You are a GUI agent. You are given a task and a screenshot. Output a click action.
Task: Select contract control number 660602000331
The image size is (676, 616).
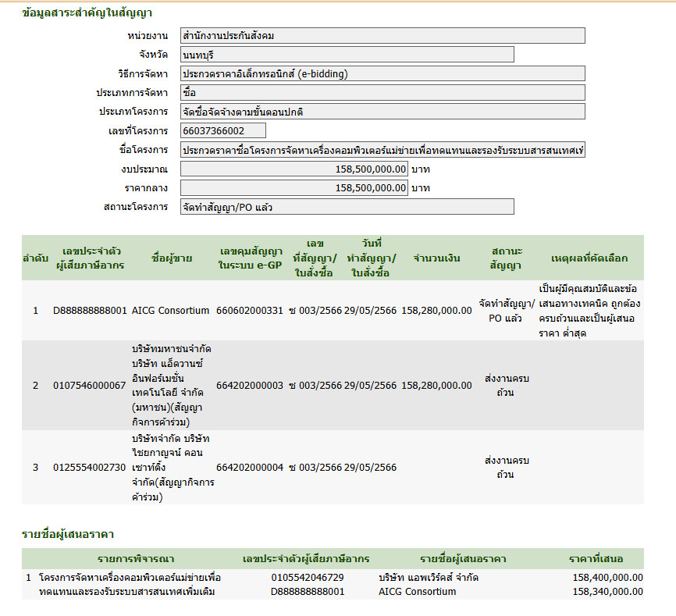click(250, 311)
